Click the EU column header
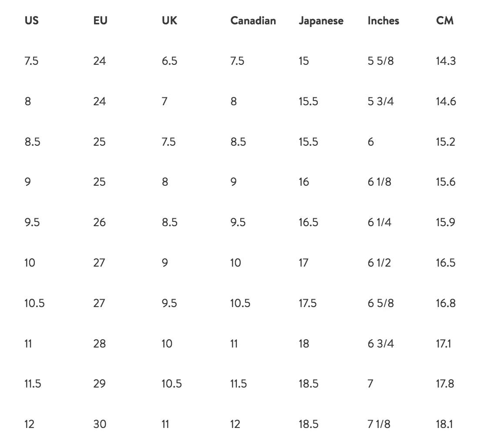The image size is (497, 448). click(100, 20)
